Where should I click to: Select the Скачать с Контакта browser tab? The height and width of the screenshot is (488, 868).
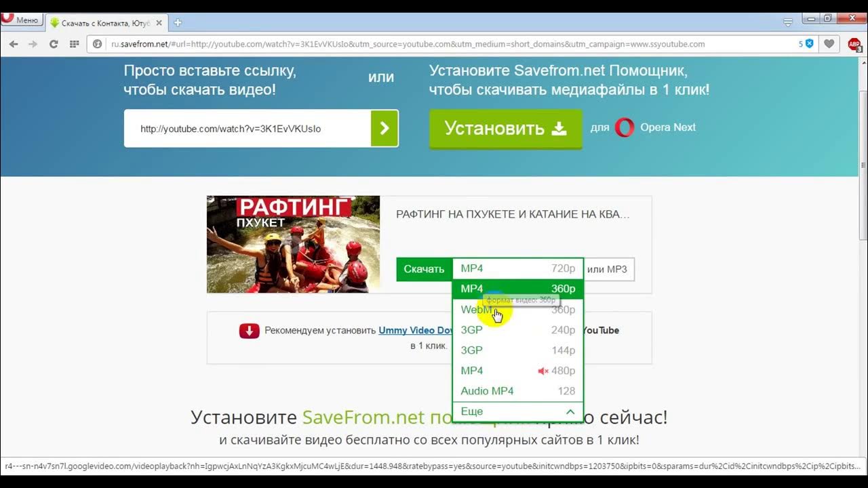pos(106,22)
